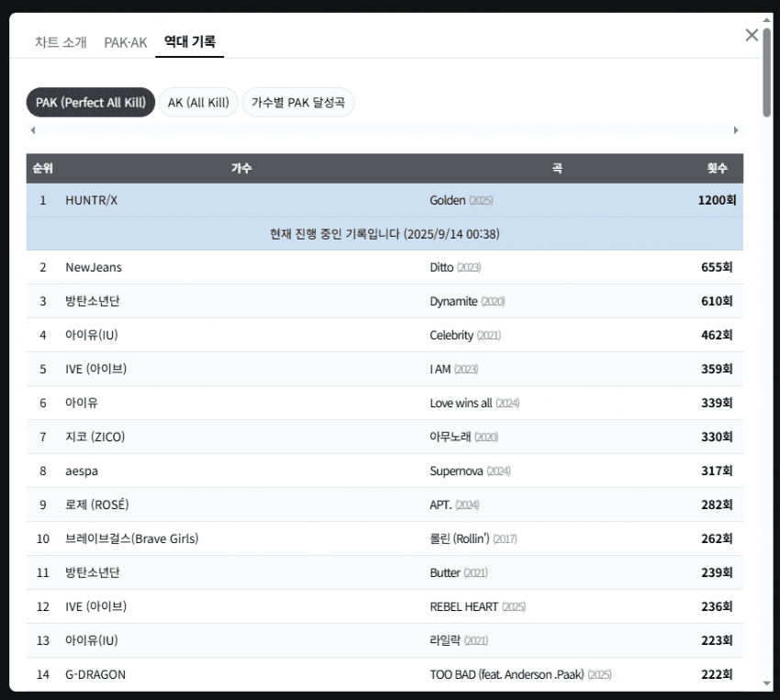The width and height of the screenshot is (780, 700).
Task: Open the 차트 소개 tab
Action: pyautogui.click(x=61, y=42)
